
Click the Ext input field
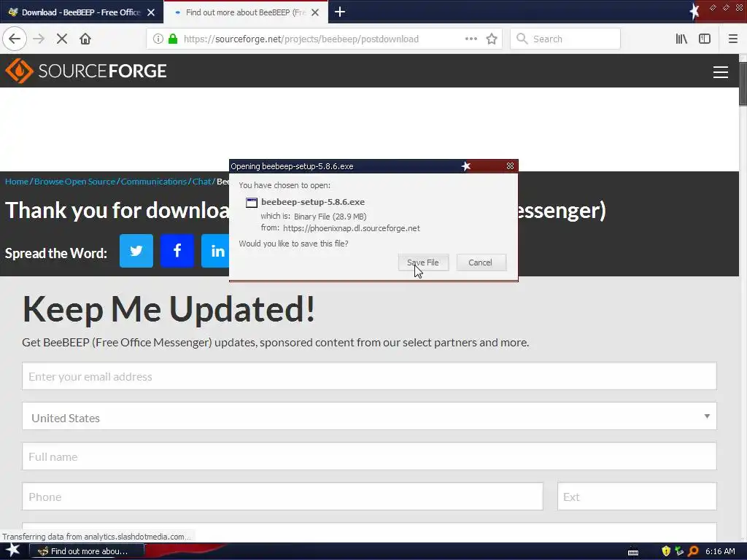637,496
